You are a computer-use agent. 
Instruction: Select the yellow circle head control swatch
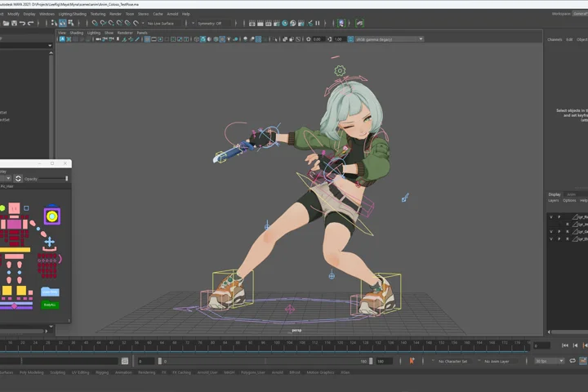pyautogui.click(x=52, y=216)
